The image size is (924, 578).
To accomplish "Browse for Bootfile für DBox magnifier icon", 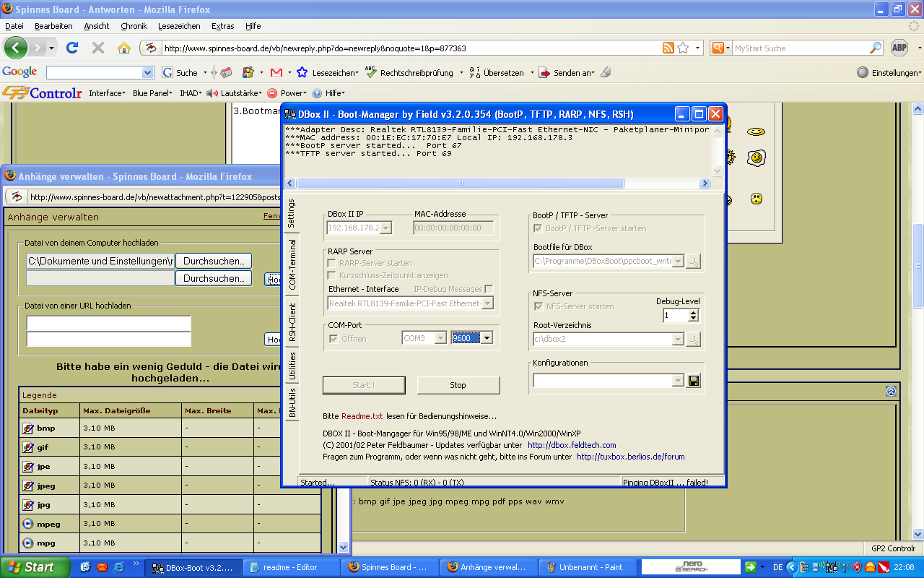I will pyautogui.click(x=694, y=262).
